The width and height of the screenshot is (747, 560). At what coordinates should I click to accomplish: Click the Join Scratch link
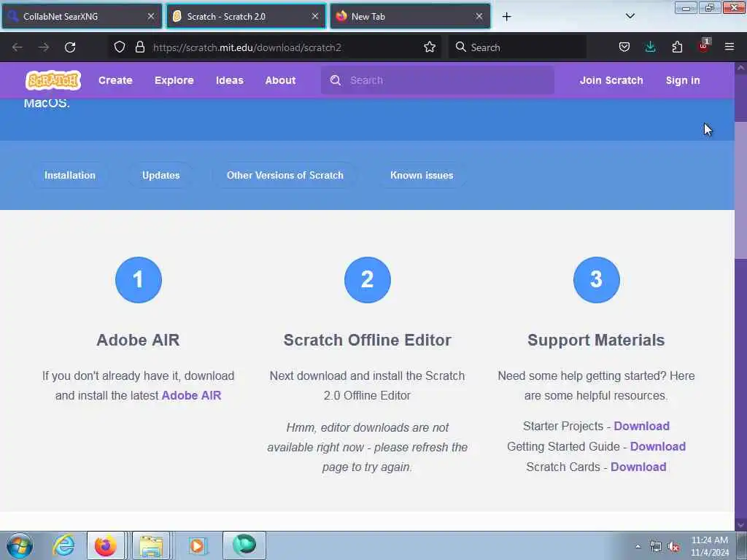click(x=611, y=80)
